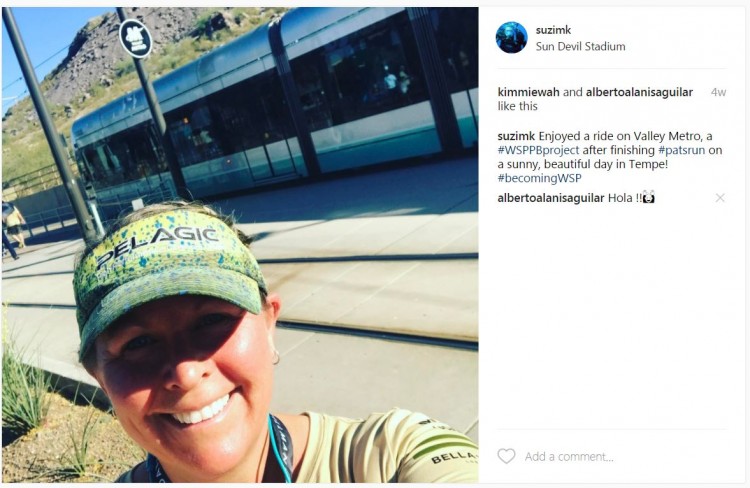
Task: Open kimmiewah's profile from the likes
Action: click(x=528, y=92)
